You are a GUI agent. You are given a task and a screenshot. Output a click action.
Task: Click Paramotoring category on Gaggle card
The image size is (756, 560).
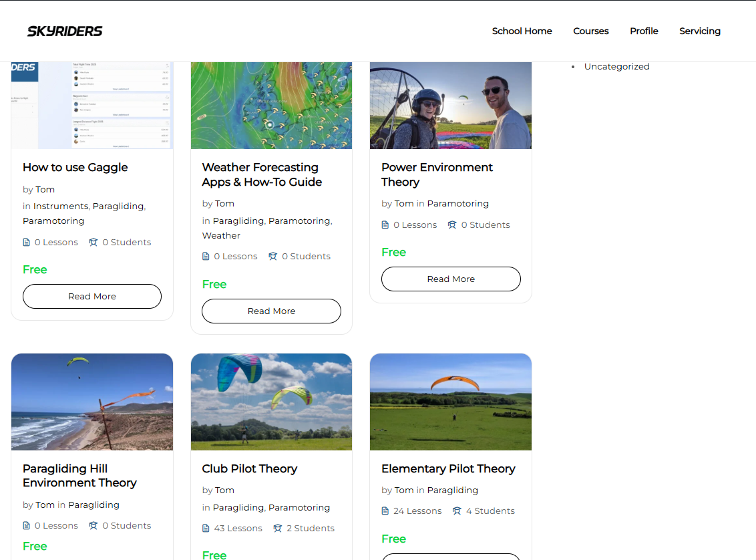(x=53, y=221)
